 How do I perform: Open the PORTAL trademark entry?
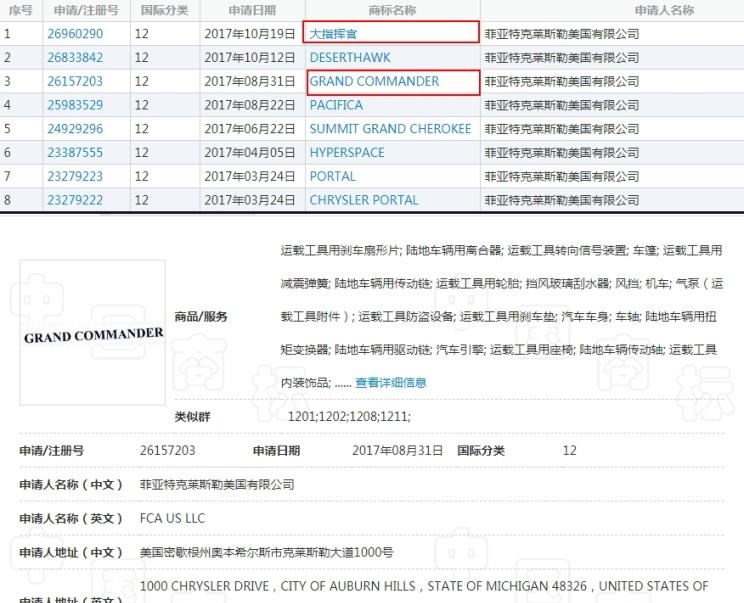click(x=332, y=176)
